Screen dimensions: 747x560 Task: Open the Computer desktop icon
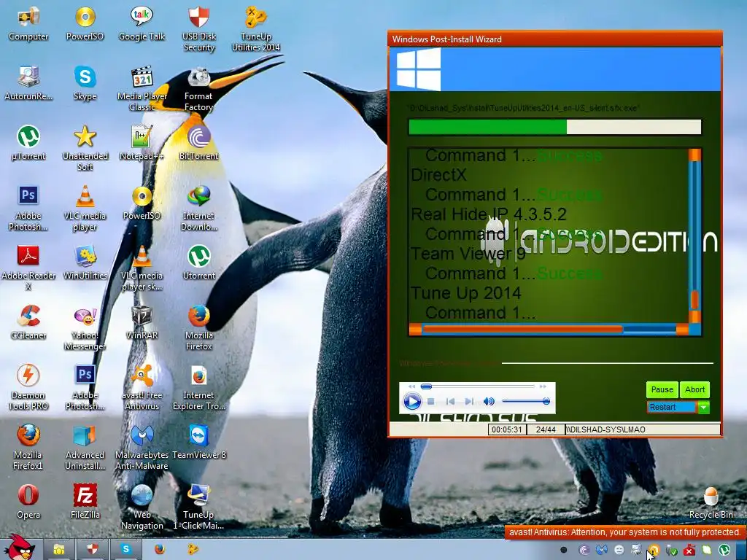(28, 24)
